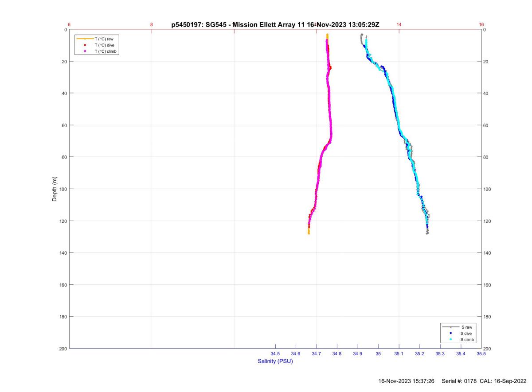Click the 35.2 salinity tick label
The width and height of the screenshot is (532, 392).
419,353
